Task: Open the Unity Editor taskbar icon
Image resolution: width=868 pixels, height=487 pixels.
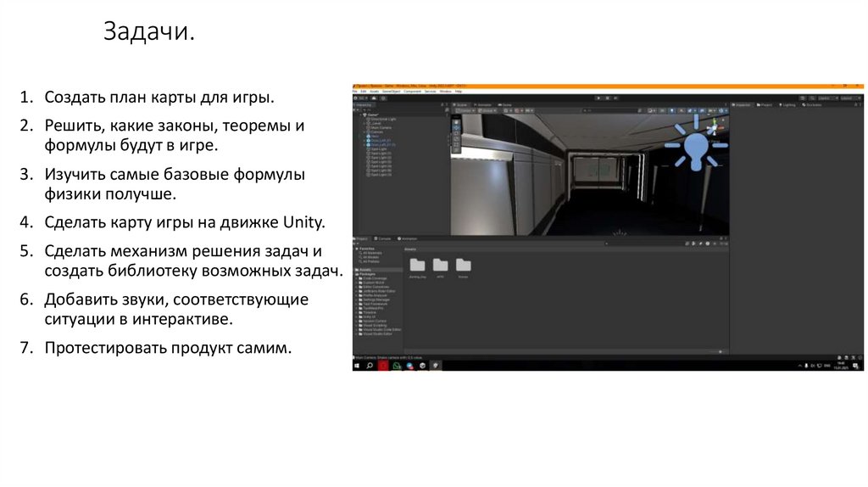Action: (436, 366)
